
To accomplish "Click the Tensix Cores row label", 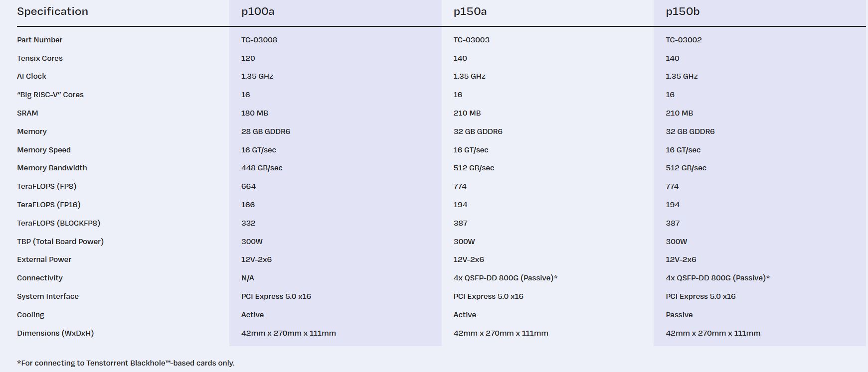I will 40,58.
